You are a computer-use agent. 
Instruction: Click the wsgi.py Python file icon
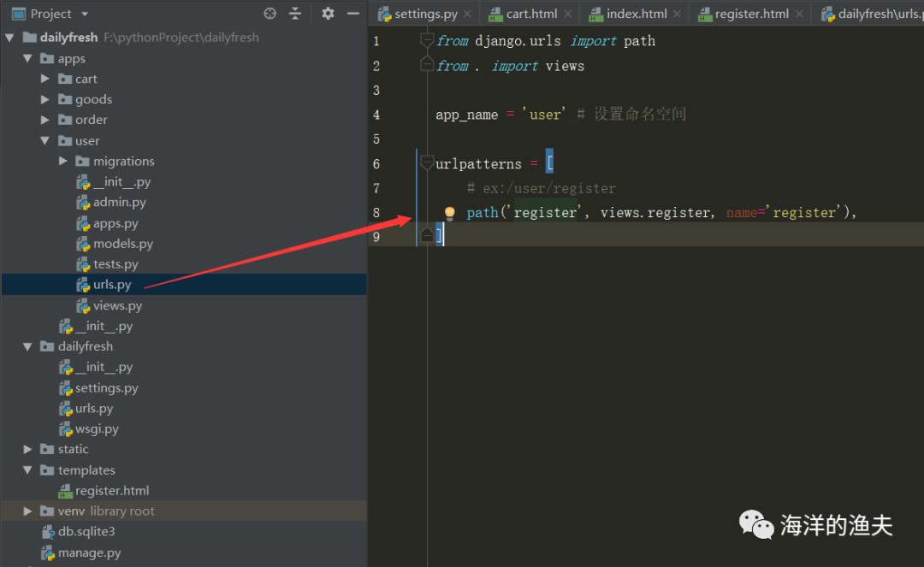click(x=65, y=429)
